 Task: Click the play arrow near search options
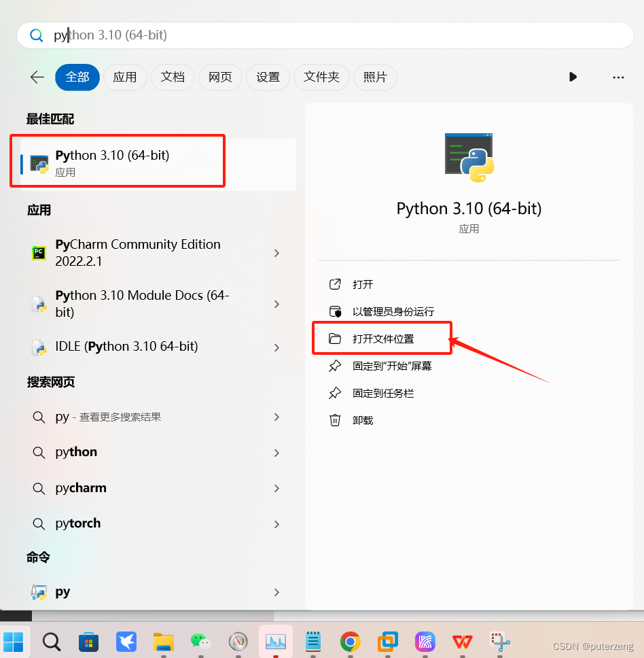pyautogui.click(x=573, y=77)
